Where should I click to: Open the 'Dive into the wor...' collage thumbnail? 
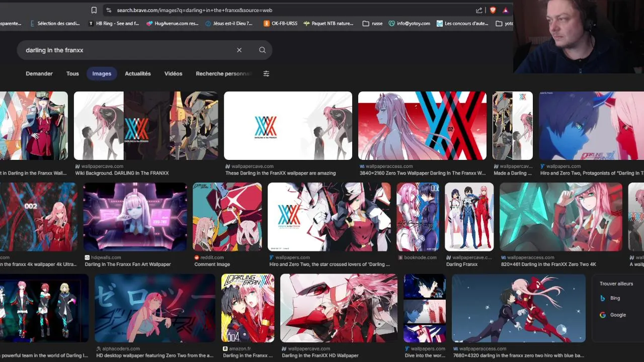coord(425,308)
